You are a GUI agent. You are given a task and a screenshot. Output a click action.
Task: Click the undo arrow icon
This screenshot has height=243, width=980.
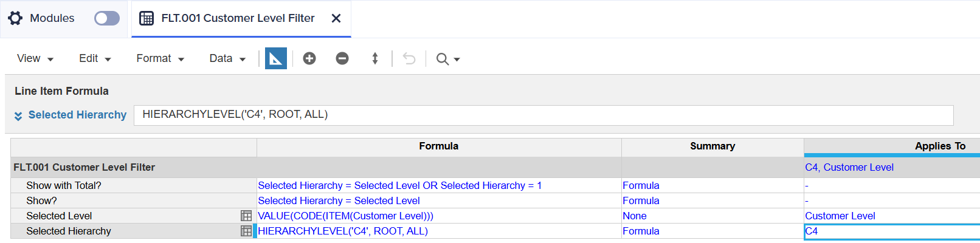[409, 58]
